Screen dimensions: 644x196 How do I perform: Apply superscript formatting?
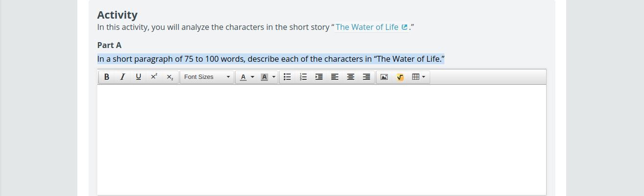[x=154, y=77]
